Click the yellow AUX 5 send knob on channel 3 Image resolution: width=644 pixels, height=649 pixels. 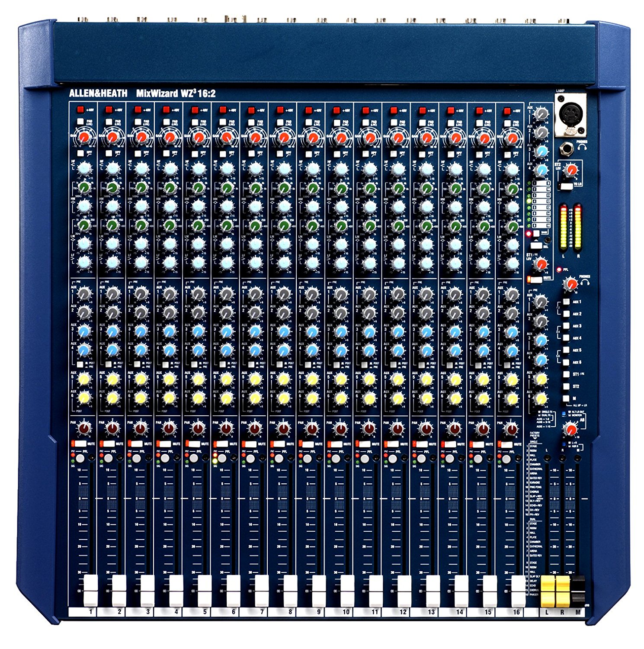pyautogui.click(x=141, y=379)
